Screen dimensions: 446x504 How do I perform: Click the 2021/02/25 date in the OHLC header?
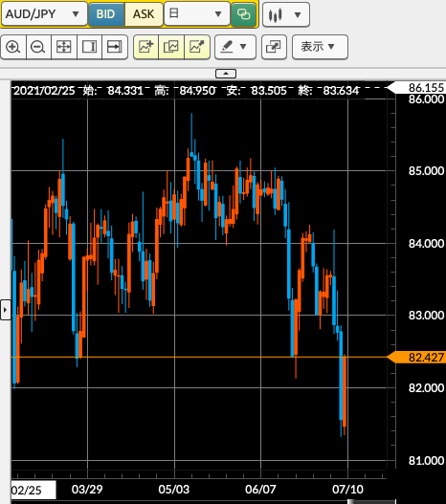coord(44,91)
